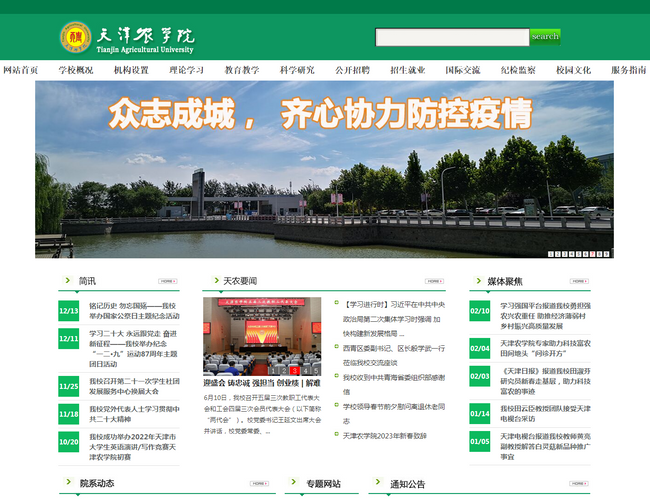Open media item 天津电视台报道我校教师黄亮
This screenshot has width=650, height=500.
[x=545, y=447]
